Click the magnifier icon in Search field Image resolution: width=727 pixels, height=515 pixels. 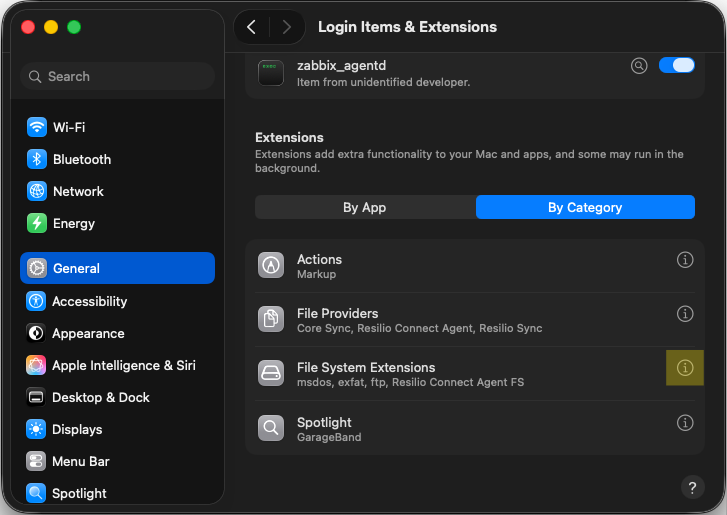(x=35, y=76)
